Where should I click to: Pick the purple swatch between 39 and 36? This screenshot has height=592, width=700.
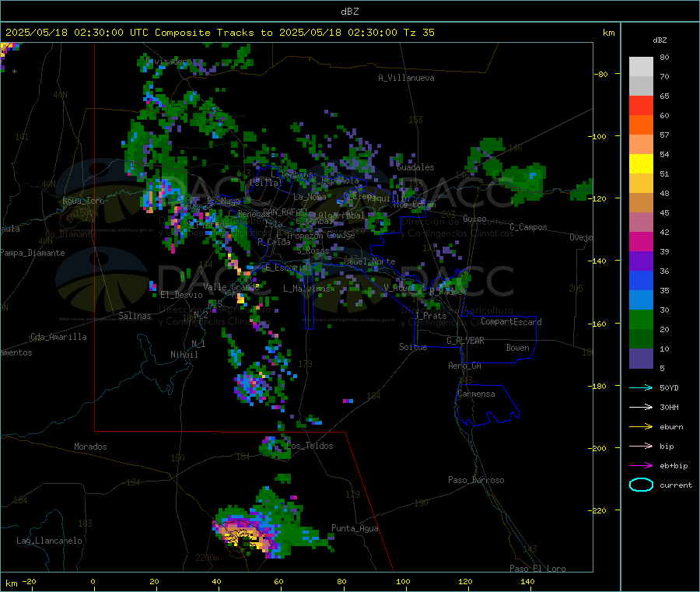click(641, 261)
